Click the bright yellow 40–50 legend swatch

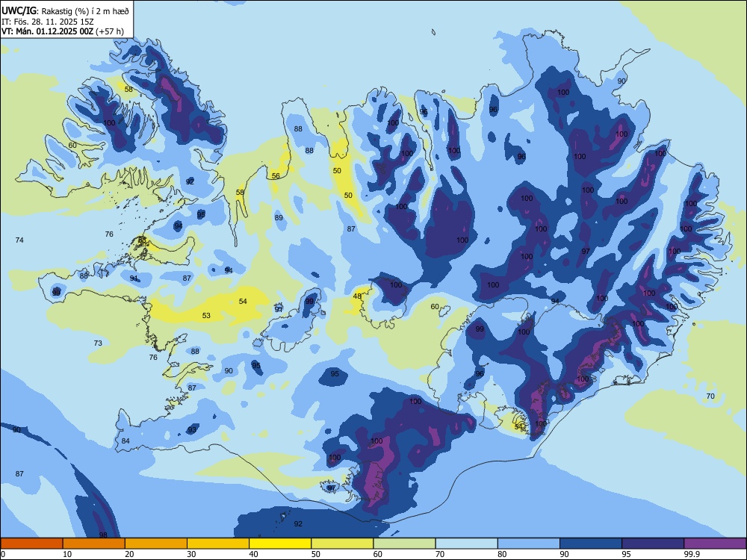point(280,544)
